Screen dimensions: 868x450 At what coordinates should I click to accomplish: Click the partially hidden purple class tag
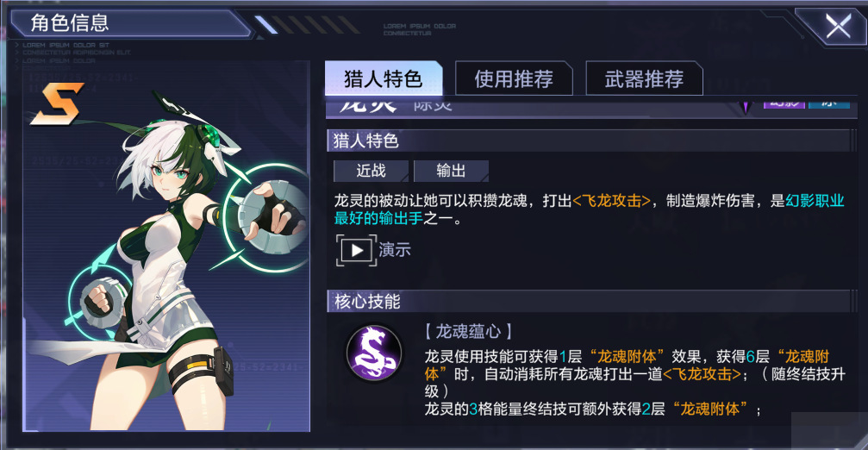784,104
